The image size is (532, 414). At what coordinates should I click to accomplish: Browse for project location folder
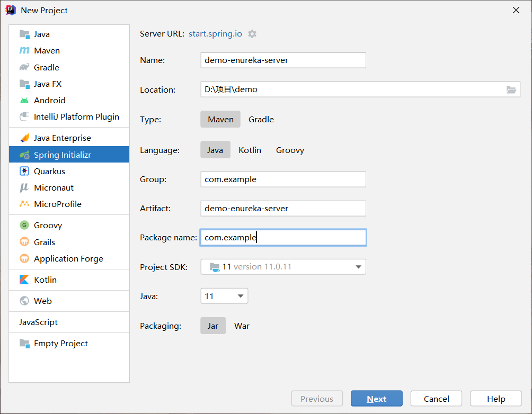[x=511, y=90]
